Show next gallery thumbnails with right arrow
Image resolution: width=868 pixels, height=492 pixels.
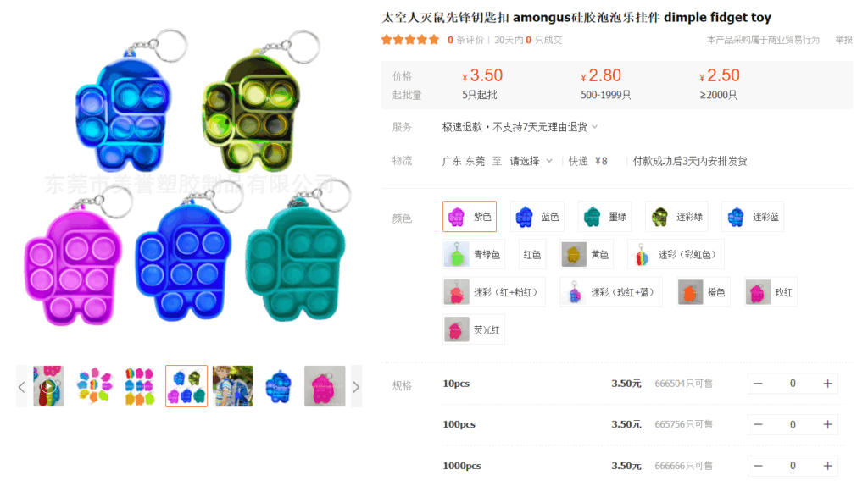point(356,386)
